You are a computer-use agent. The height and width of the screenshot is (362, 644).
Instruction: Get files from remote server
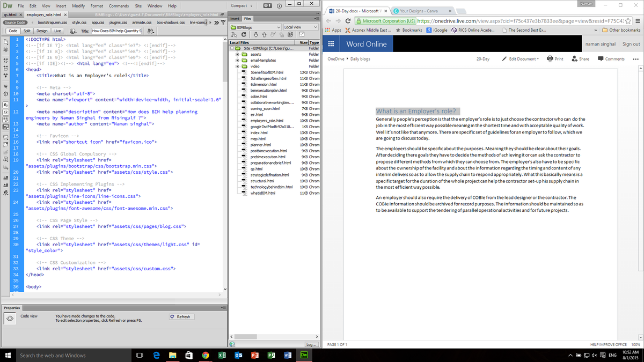[256, 34]
